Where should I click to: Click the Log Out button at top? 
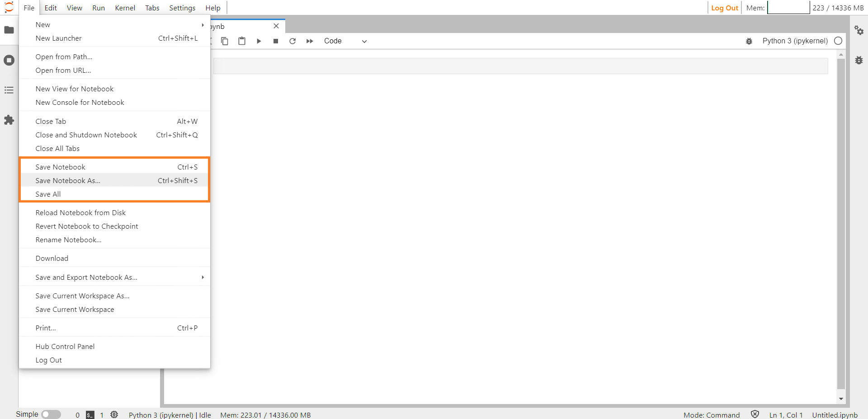pyautogui.click(x=724, y=8)
